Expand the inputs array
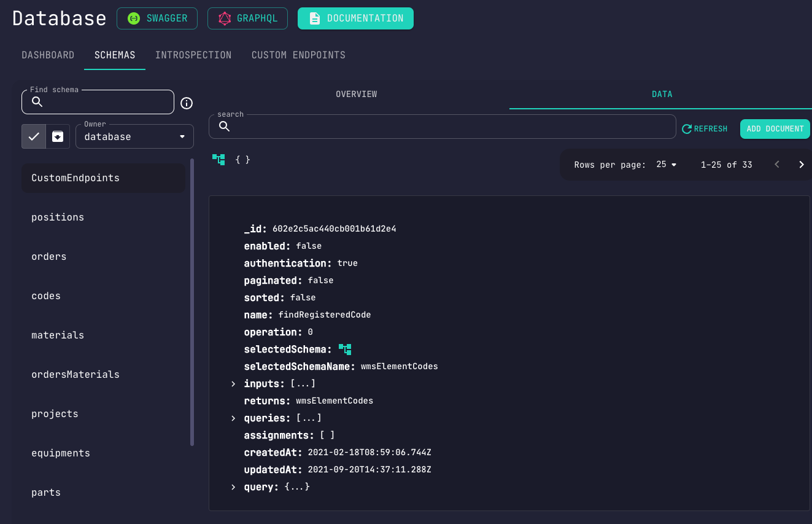Screen dimensions: 812x524 pos(233,384)
